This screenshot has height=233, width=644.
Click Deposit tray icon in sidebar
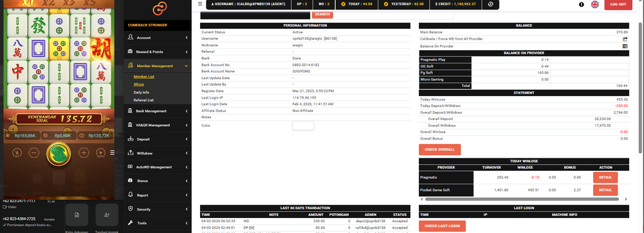coord(130,139)
